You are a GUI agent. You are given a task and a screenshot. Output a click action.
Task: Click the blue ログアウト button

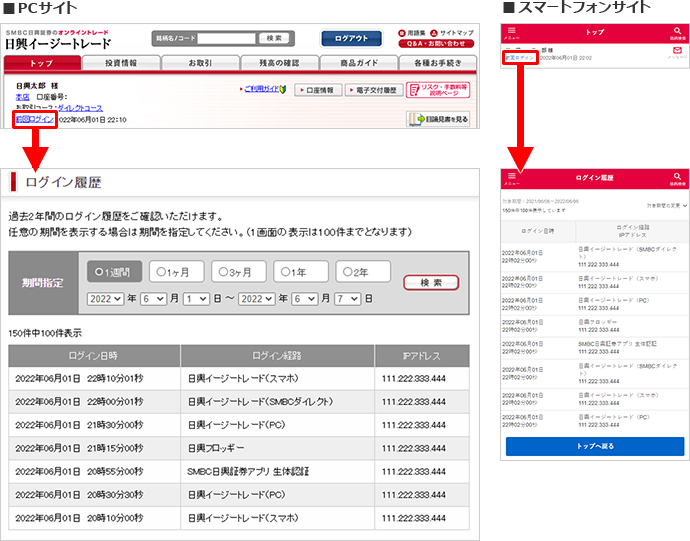tap(351, 38)
